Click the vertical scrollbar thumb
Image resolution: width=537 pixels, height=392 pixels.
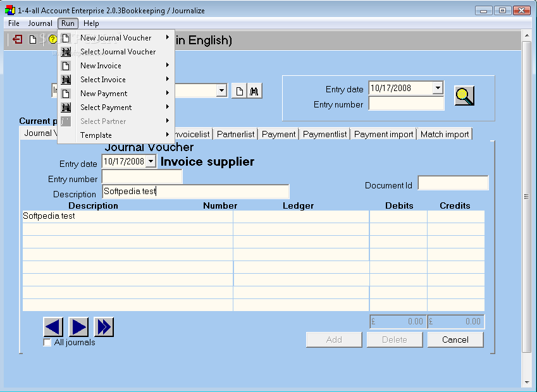[526, 197]
